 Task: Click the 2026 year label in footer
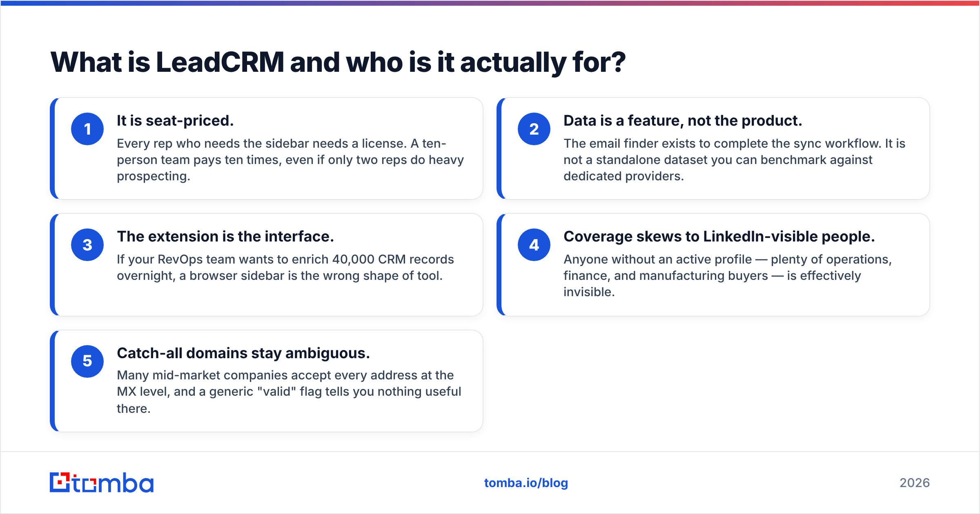click(x=915, y=483)
